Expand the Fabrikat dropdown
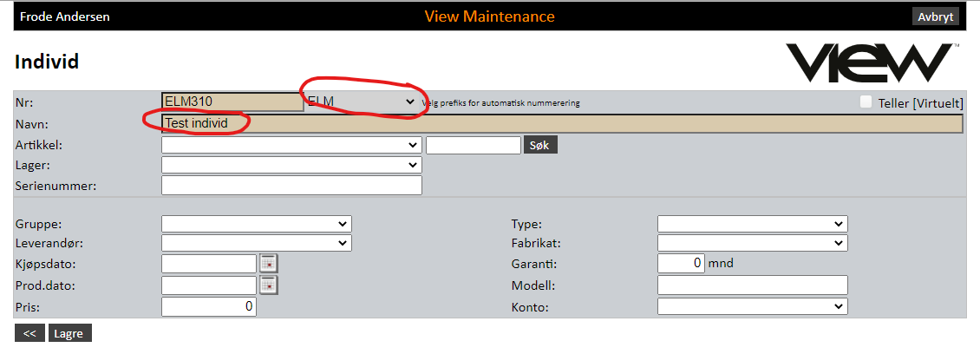980x354 pixels. tap(752, 243)
